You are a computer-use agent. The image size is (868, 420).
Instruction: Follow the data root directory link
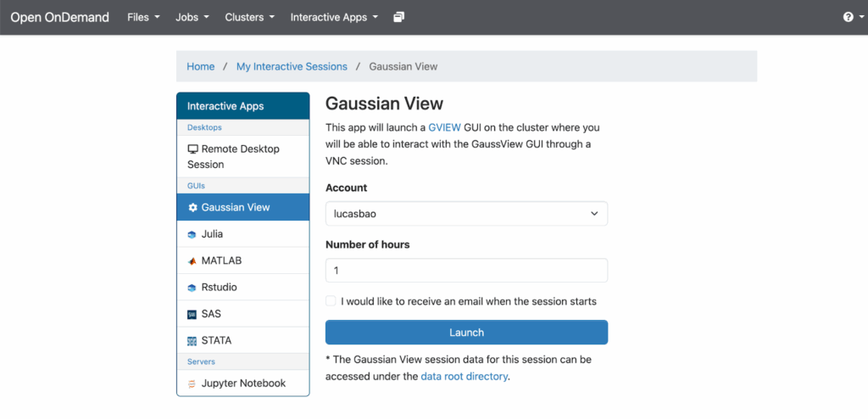click(x=464, y=376)
